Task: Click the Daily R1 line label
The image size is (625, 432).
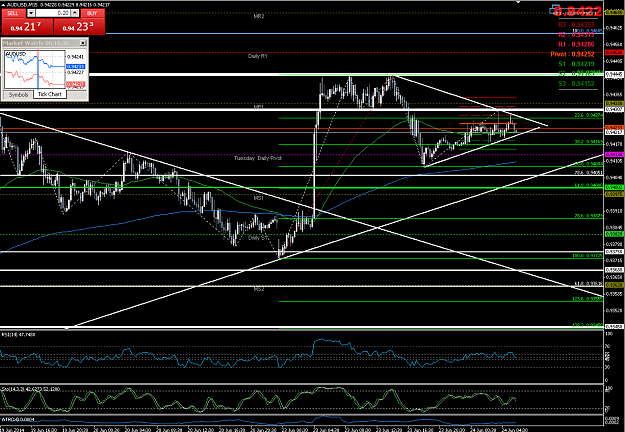Action: [257, 56]
